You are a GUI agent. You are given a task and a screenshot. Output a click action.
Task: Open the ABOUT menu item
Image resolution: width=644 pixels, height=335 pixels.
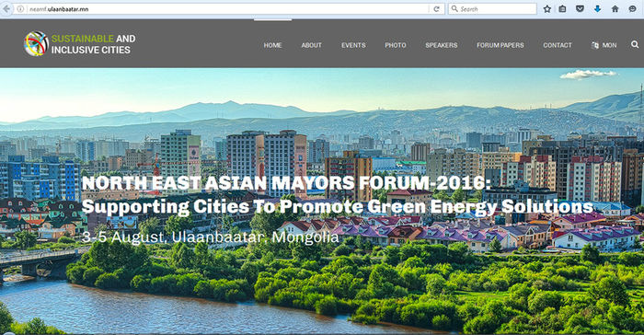tap(311, 45)
